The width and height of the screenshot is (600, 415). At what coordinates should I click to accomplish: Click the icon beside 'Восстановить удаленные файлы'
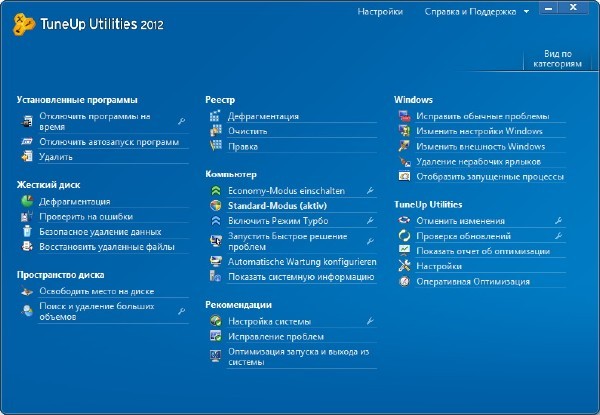[27, 246]
